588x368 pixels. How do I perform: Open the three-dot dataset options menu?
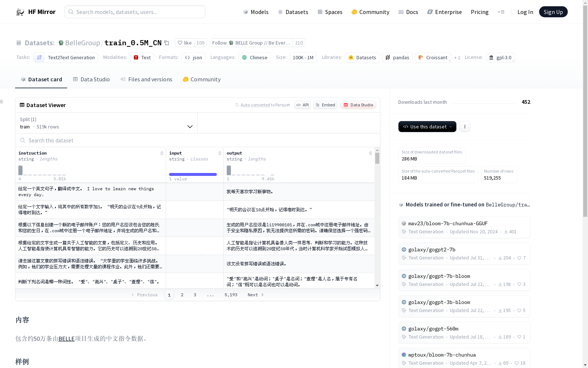[x=465, y=127]
